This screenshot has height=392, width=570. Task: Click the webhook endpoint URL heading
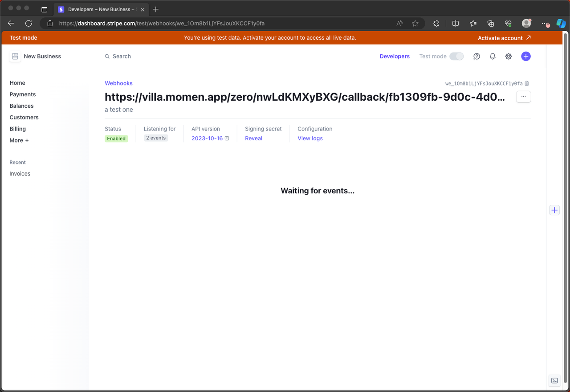click(305, 97)
